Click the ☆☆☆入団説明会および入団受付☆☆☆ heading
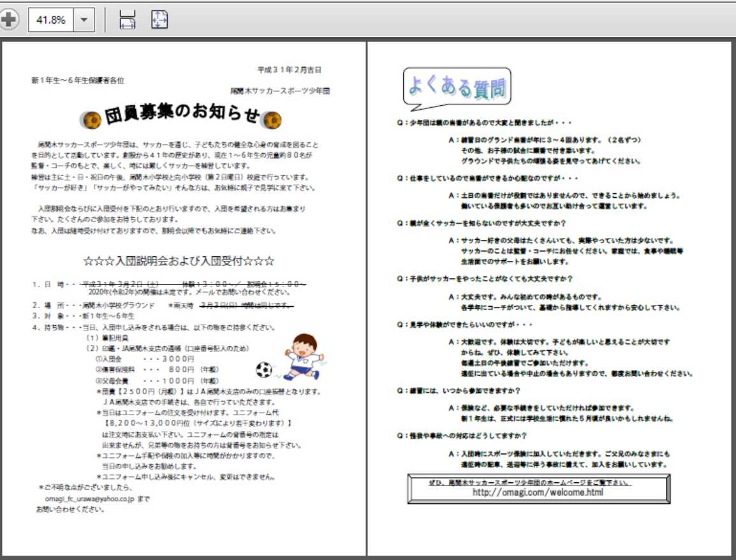Screen dimensions: 736x560 (x=179, y=261)
